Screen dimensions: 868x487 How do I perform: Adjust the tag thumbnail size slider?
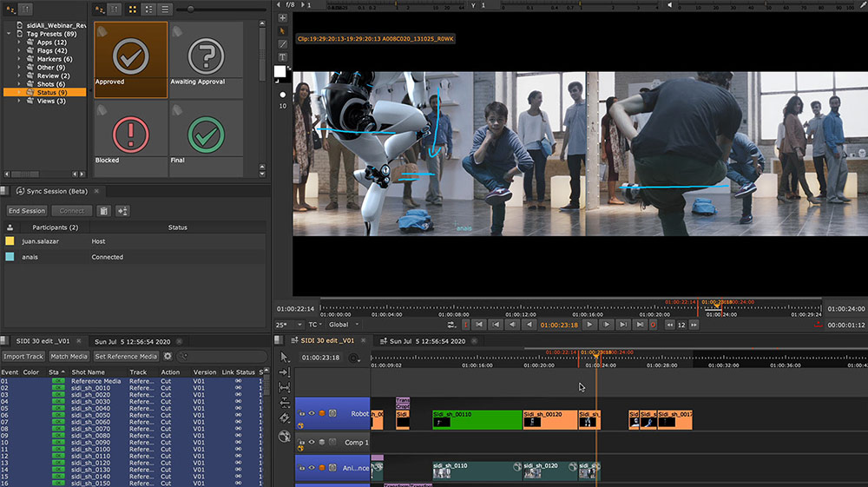click(x=191, y=9)
